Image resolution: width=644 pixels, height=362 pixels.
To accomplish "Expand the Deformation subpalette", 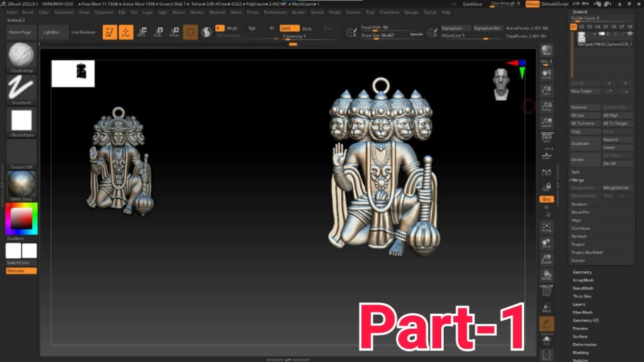I will (585, 344).
